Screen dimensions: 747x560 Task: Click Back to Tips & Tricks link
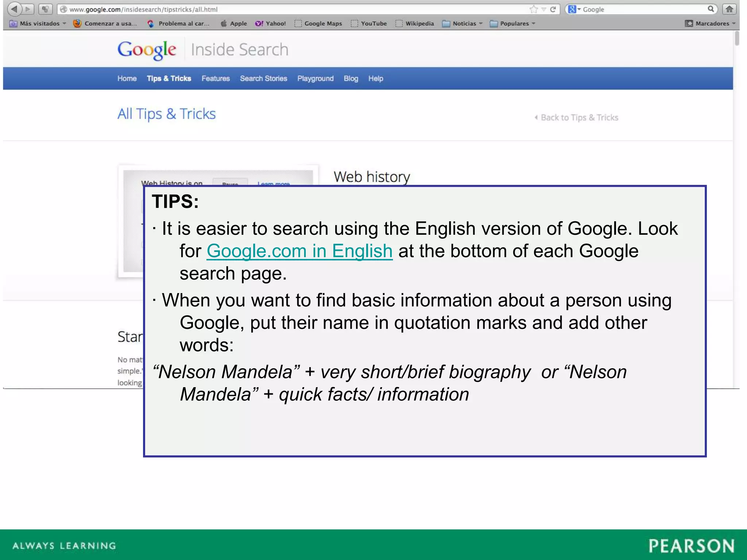pyautogui.click(x=576, y=117)
